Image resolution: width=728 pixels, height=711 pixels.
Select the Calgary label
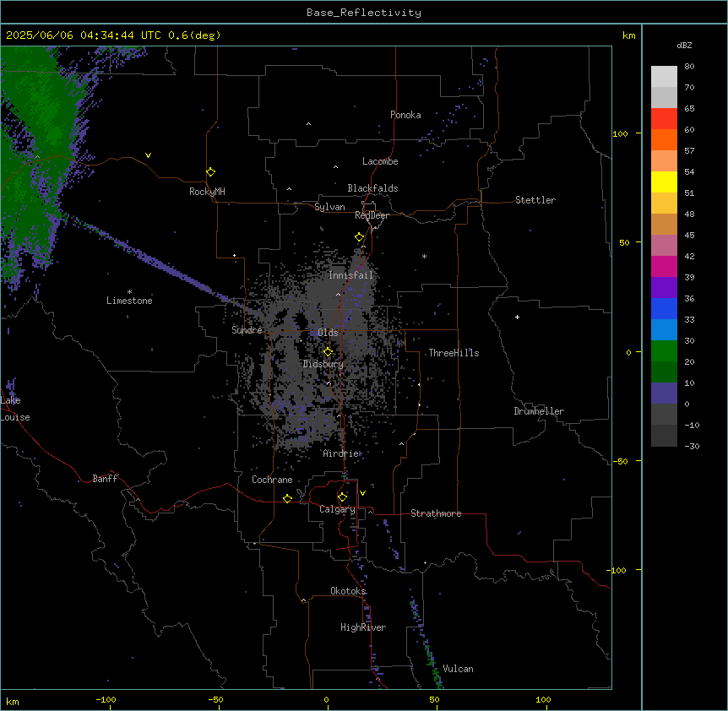click(337, 509)
